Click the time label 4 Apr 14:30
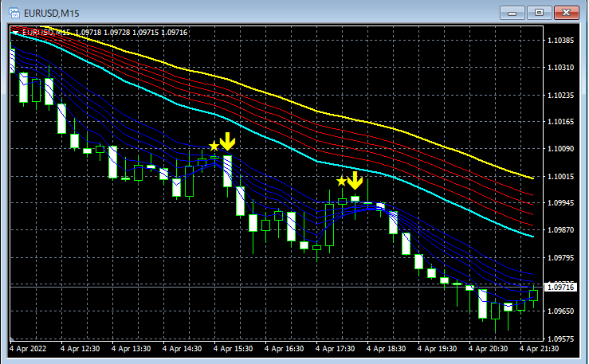The image size is (589, 364). click(183, 349)
